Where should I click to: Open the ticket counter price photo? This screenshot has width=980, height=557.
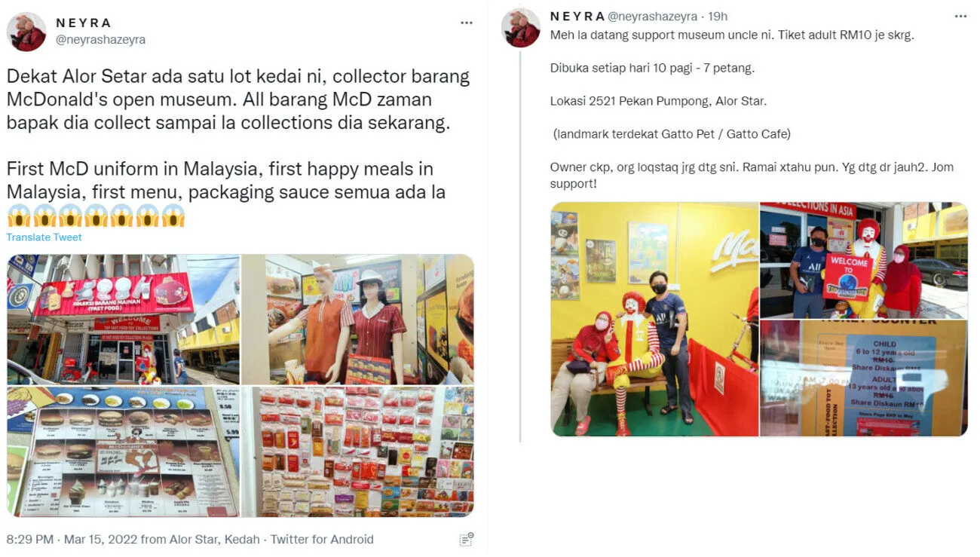pyautogui.click(x=864, y=378)
